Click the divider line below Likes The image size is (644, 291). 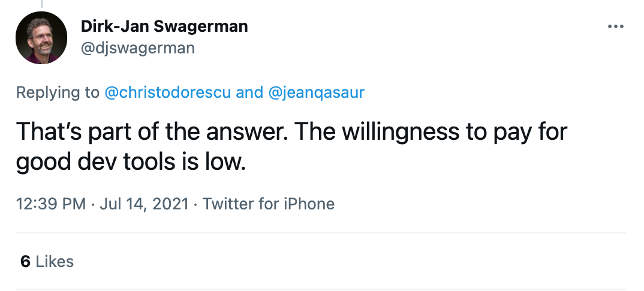pos(321,289)
